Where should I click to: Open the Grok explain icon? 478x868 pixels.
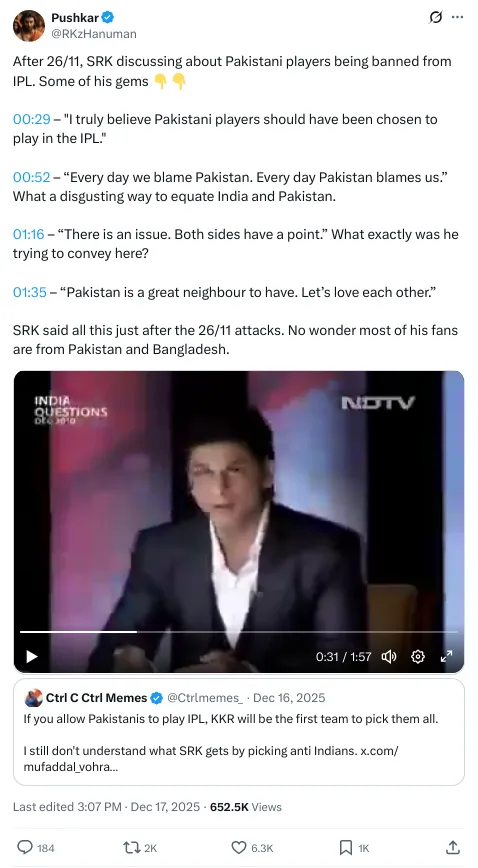(436, 18)
